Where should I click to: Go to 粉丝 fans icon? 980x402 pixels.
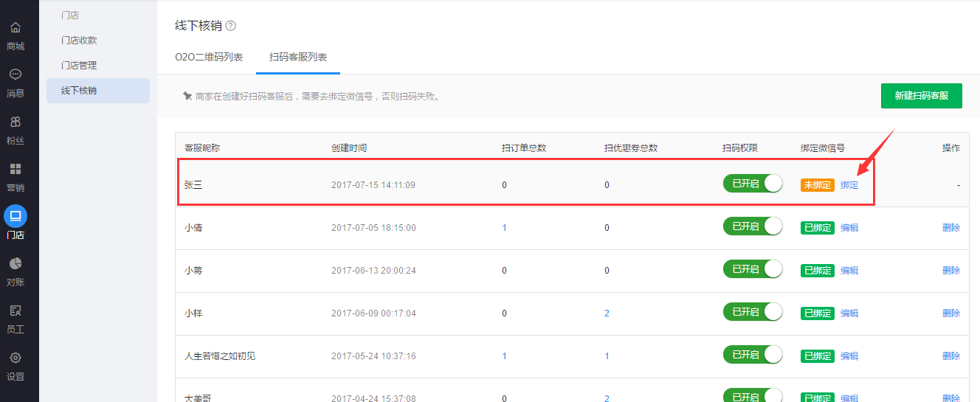click(15, 122)
